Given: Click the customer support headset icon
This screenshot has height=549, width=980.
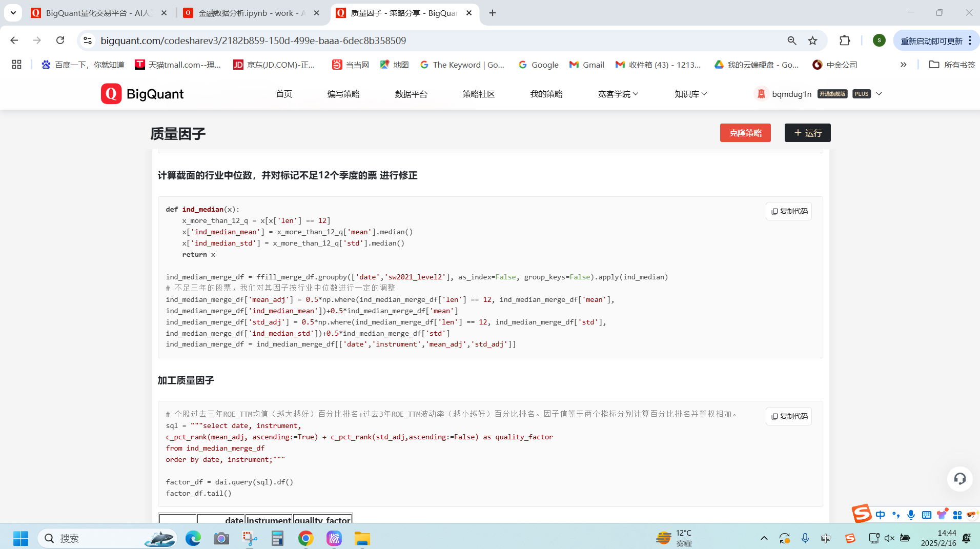Looking at the screenshot, I should coord(959,479).
